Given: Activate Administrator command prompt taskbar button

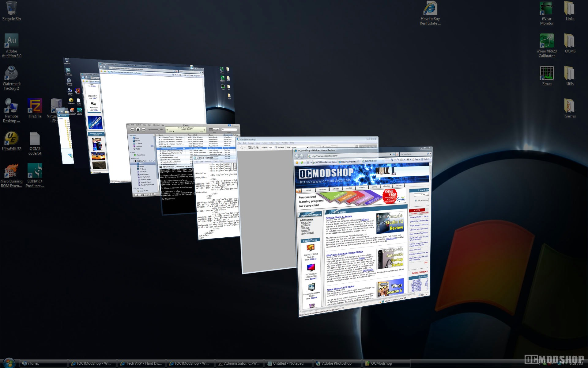Looking at the screenshot, I should [x=239, y=363].
